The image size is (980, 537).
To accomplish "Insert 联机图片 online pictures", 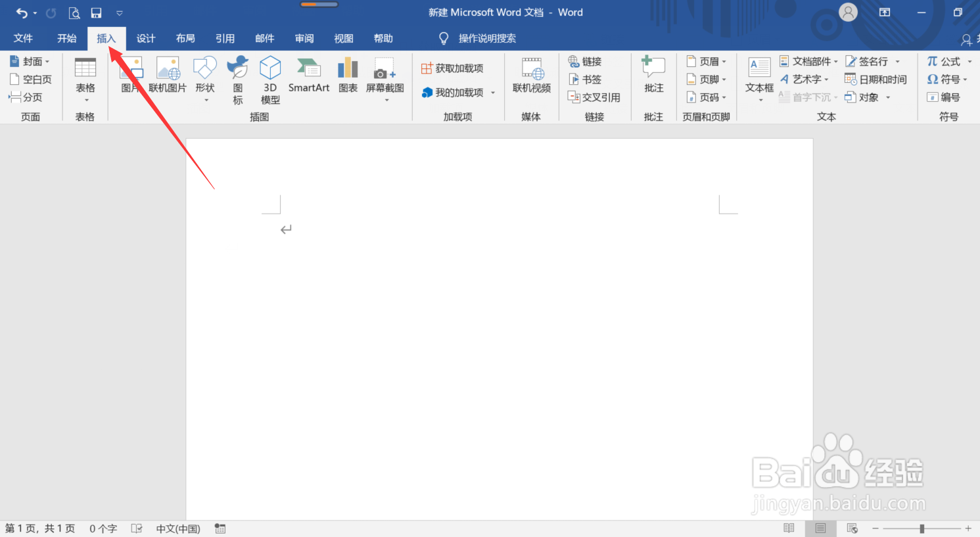I will [168, 75].
